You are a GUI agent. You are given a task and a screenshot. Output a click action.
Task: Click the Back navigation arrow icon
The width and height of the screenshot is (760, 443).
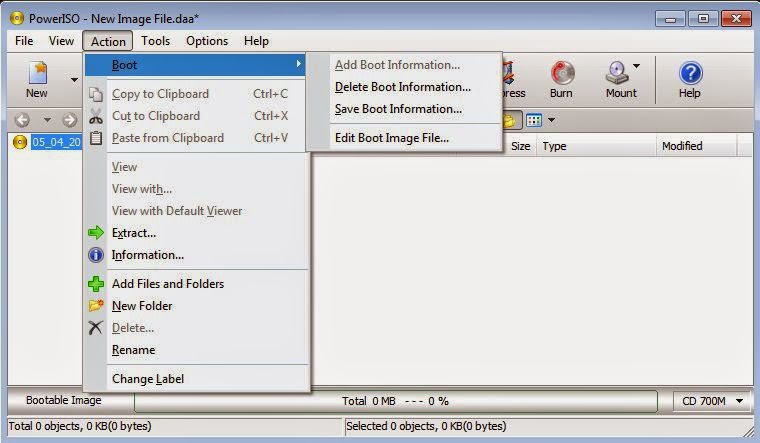22,120
